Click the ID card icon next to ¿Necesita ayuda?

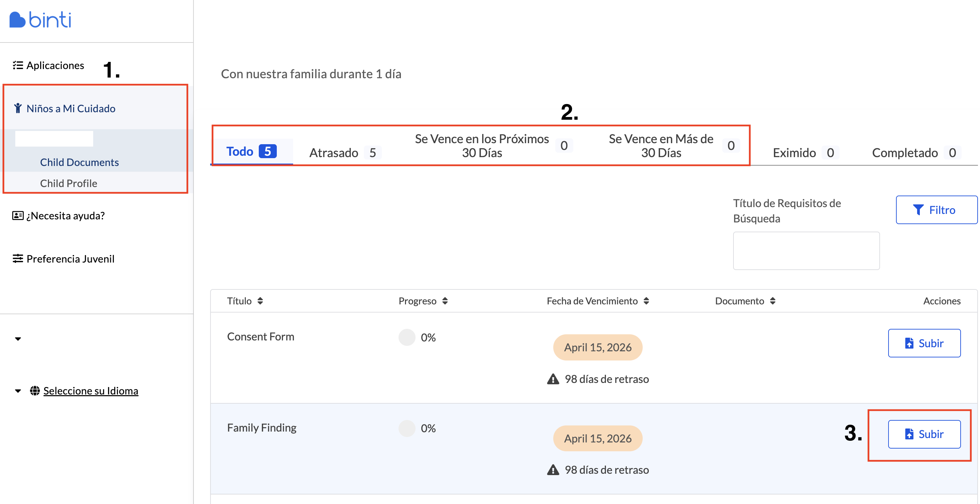pos(18,216)
